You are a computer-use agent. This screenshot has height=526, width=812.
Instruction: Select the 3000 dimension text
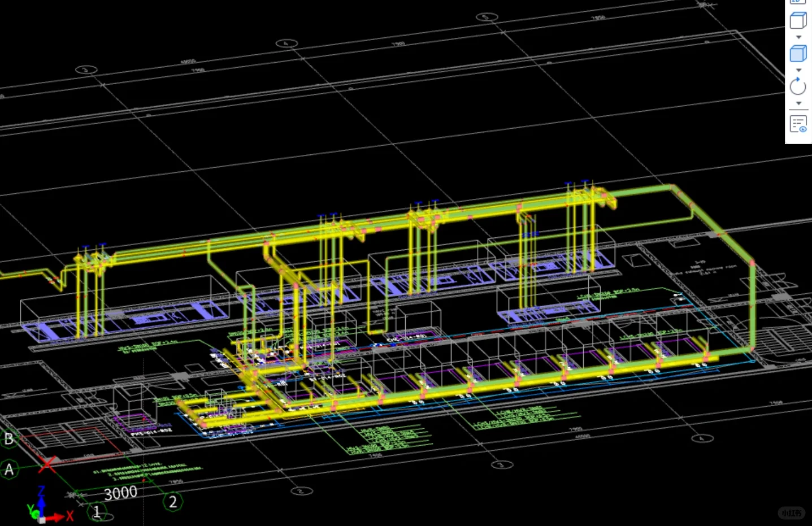coord(121,493)
